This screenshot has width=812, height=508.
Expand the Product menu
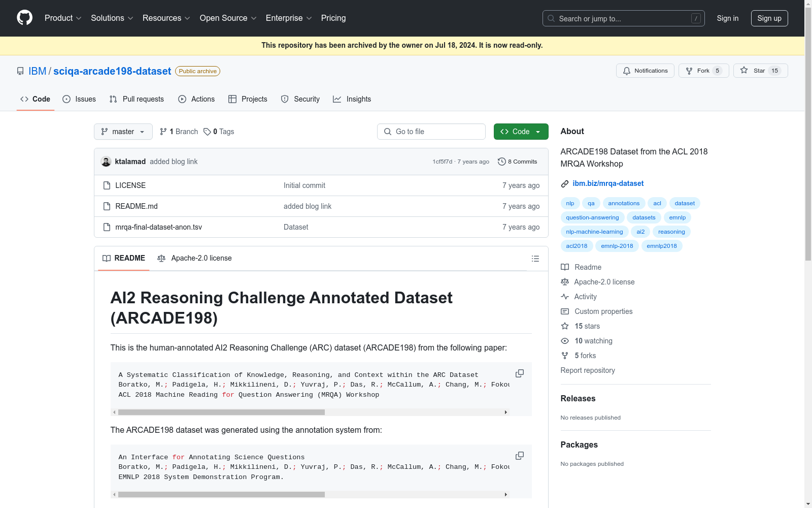point(63,18)
